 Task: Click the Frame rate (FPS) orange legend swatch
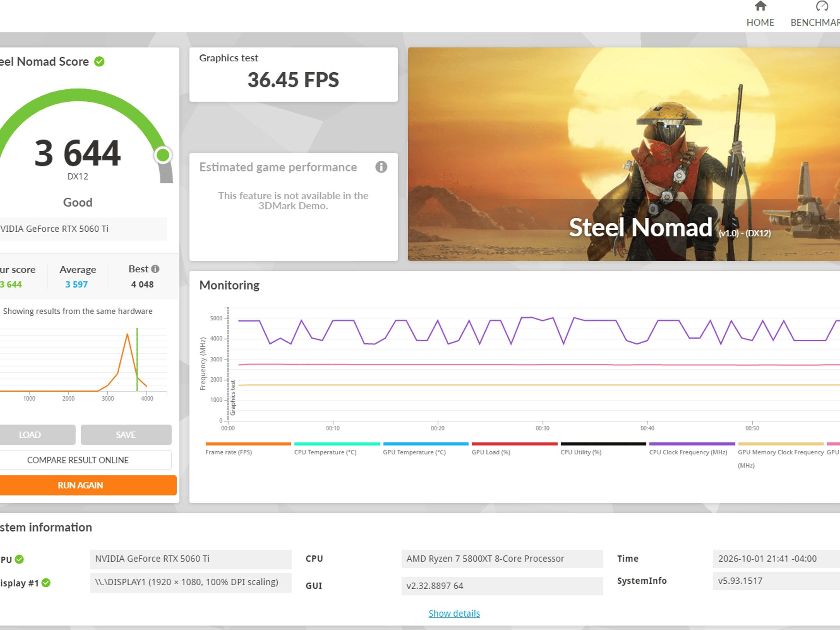[248, 444]
